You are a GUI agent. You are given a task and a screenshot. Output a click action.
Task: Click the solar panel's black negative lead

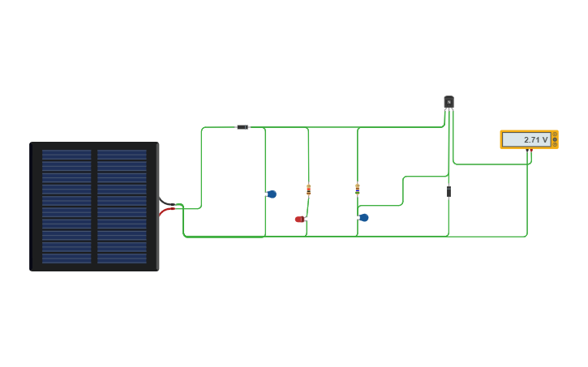click(x=166, y=202)
